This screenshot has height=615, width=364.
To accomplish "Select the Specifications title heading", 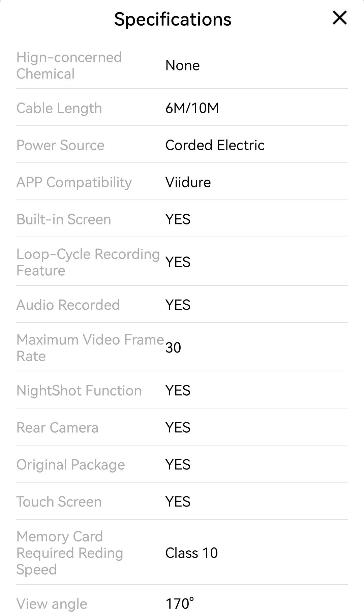I will click(173, 19).
